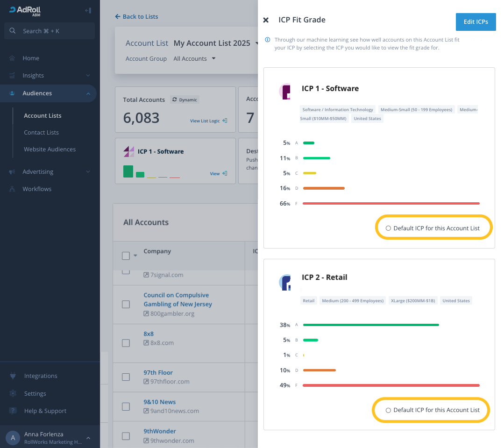Open Settings from the sidebar gear icon
Image resolution: width=504 pixels, height=448 pixels.
[13, 393]
